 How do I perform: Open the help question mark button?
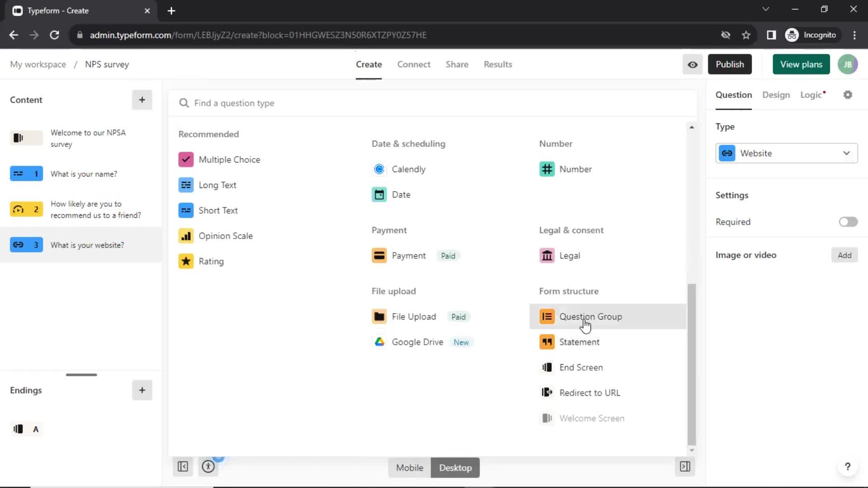848,467
